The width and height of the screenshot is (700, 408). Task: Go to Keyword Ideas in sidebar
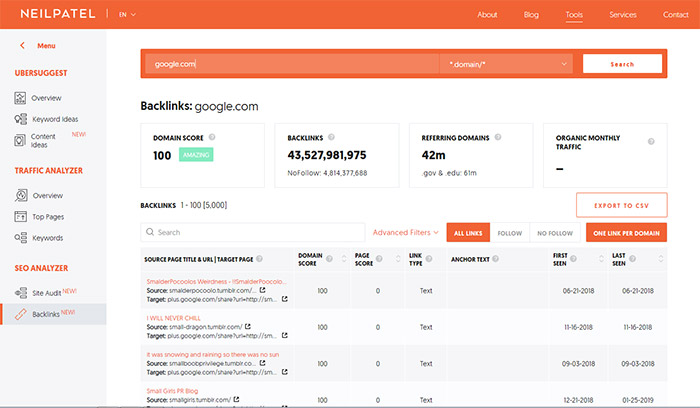pos(55,119)
